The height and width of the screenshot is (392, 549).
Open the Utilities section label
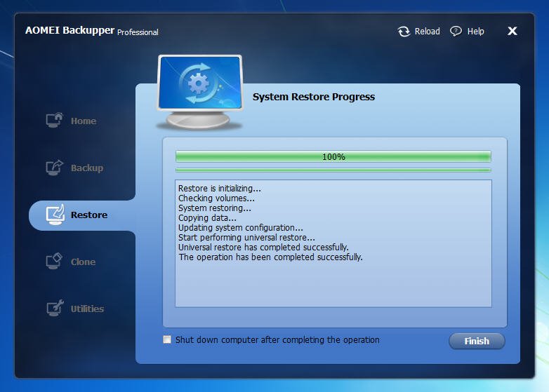point(87,309)
